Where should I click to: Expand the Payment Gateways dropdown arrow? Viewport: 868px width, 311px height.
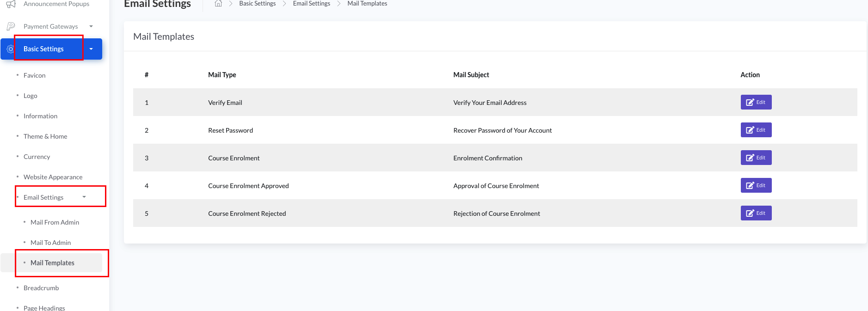point(91,26)
